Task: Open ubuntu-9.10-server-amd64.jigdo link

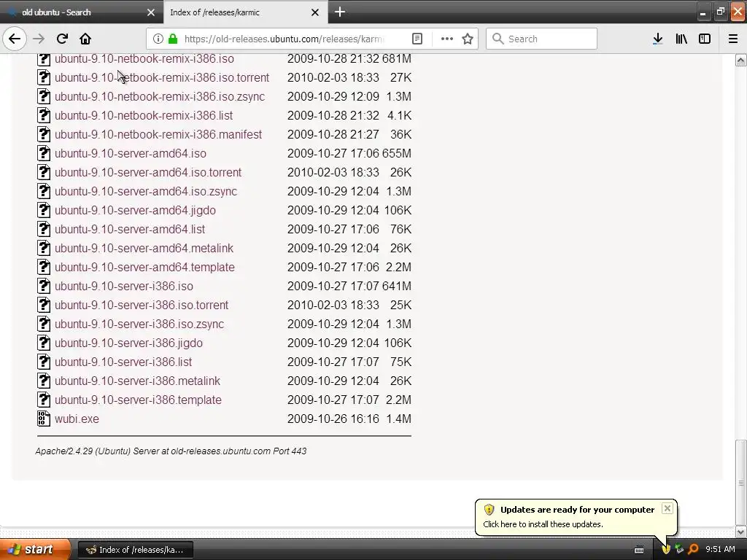Action: [135, 211]
